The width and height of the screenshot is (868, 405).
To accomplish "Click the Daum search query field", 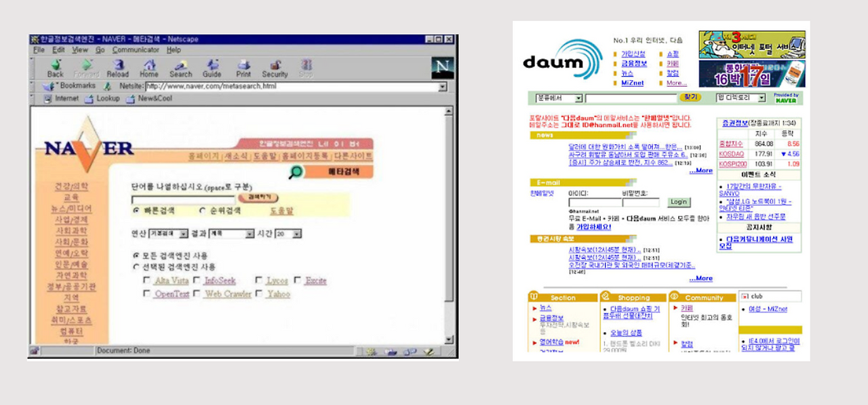I will pos(631,98).
